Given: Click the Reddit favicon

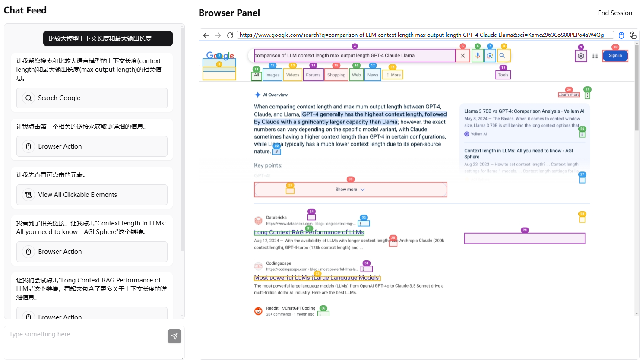Looking at the screenshot, I should (x=258, y=311).
